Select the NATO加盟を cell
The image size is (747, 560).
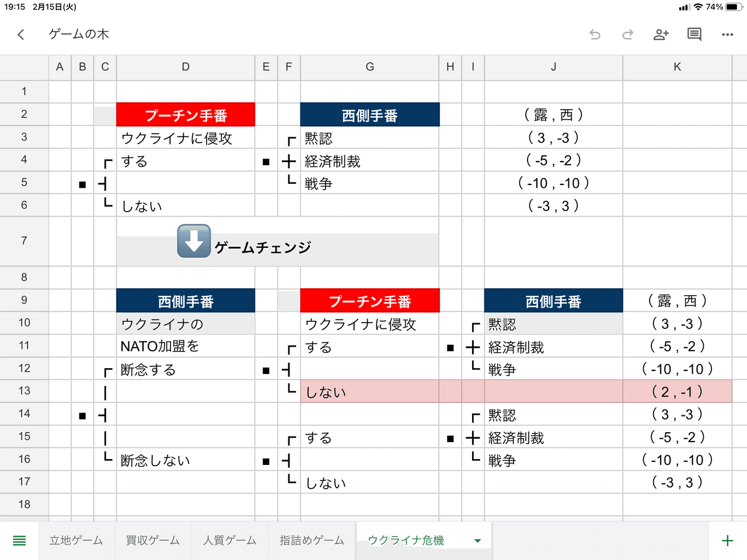[186, 346]
